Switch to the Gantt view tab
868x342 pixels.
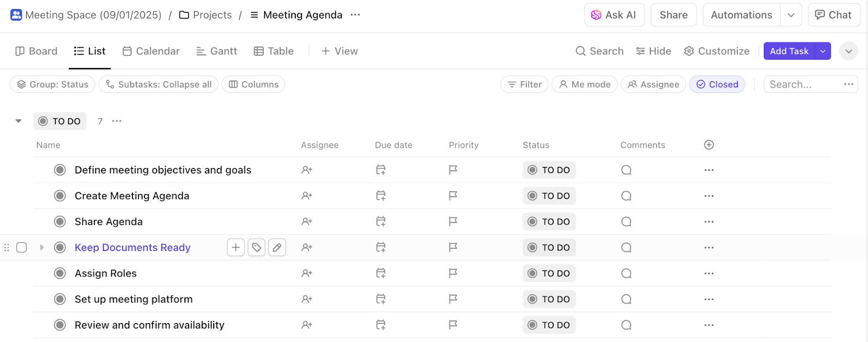click(216, 51)
